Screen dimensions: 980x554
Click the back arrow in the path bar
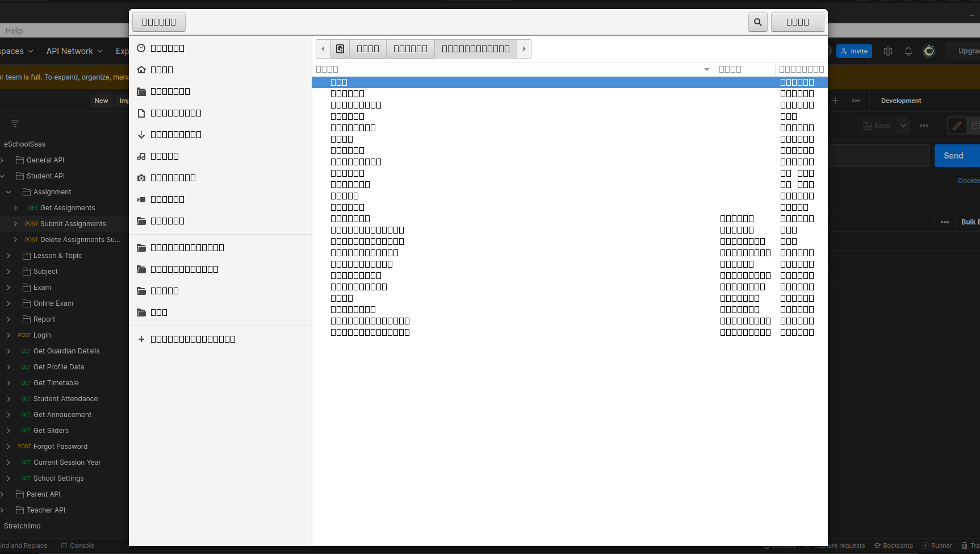(323, 48)
